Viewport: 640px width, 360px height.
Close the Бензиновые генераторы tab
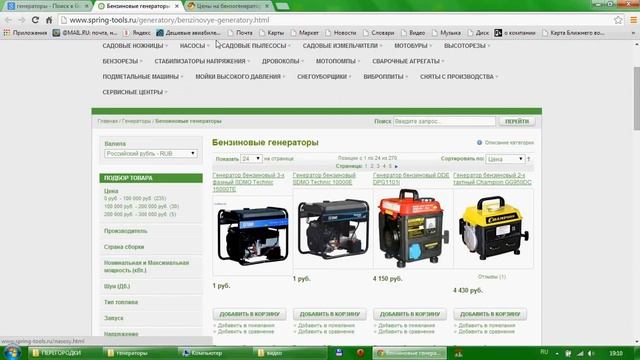pyautogui.click(x=177, y=6)
